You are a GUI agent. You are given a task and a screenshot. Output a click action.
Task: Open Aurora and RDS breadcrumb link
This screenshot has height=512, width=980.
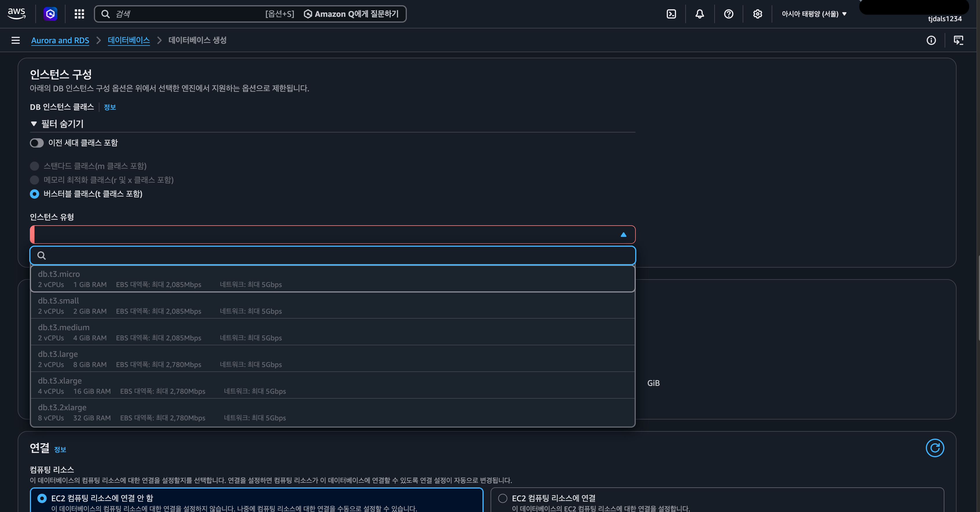coord(60,40)
